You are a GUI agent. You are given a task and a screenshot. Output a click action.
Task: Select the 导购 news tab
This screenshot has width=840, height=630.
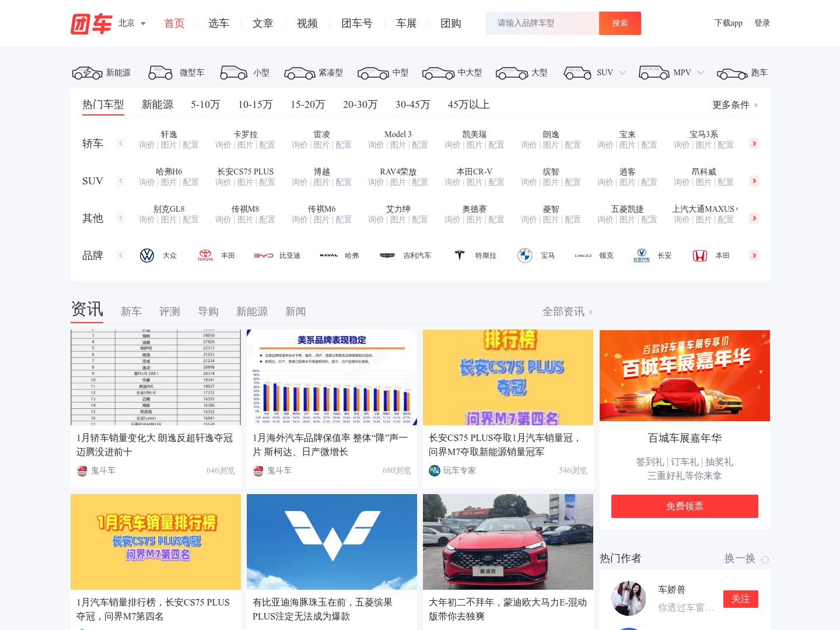[x=208, y=311]
